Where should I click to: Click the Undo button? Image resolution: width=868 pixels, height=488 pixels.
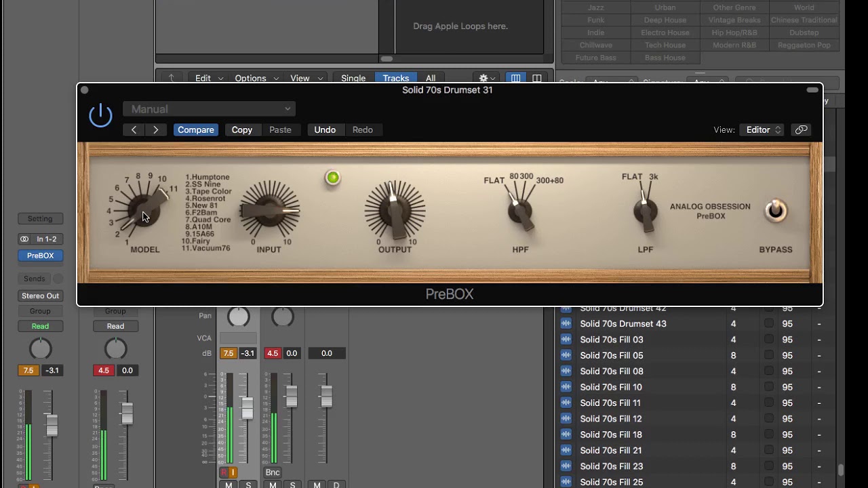click(325, 129)
